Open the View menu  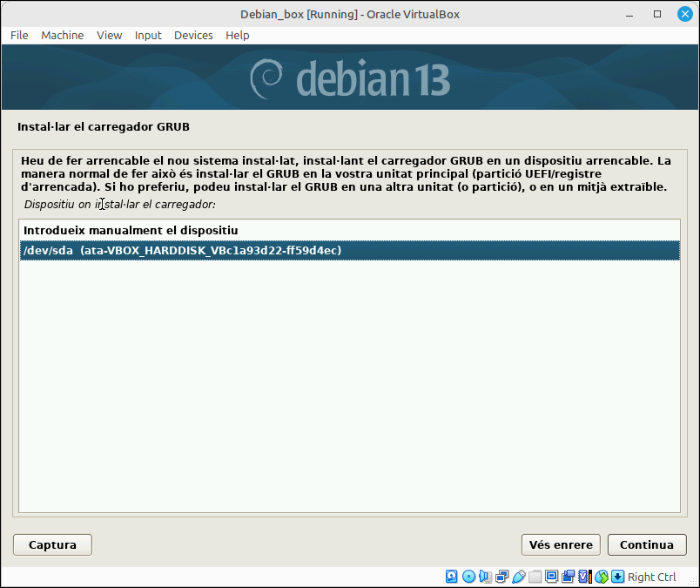pyautogui.click(x=110, y=36)
